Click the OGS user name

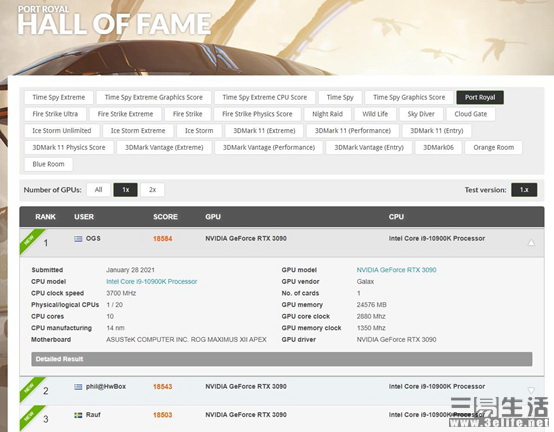pyautogui.click(x=93, y=239)
